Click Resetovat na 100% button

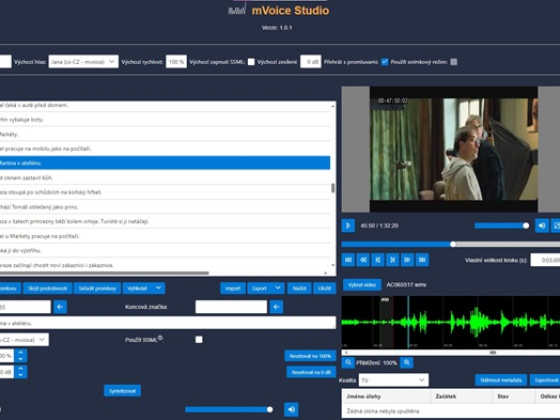coord(310,356)
